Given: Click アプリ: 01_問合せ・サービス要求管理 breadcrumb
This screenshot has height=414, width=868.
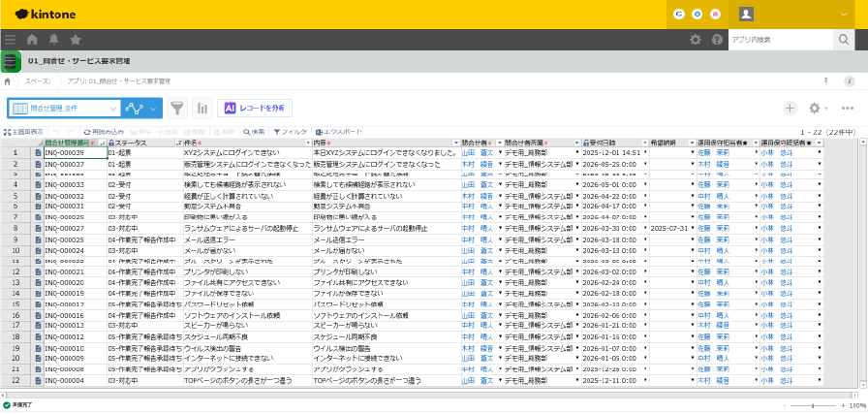Looking at the screenshot, I should point(119,80).
